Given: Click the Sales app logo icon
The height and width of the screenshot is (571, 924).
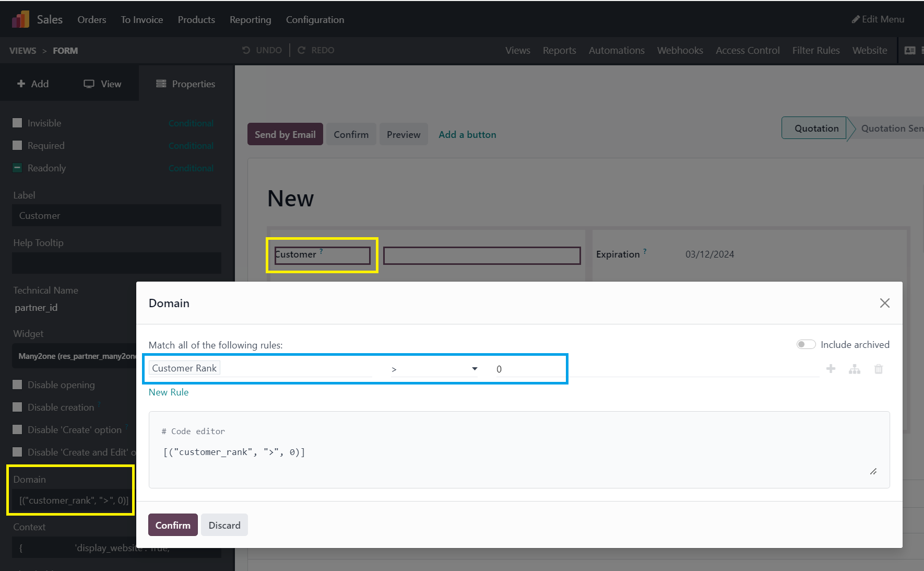Looking at the screenshot, I should [x=20, y=19].
